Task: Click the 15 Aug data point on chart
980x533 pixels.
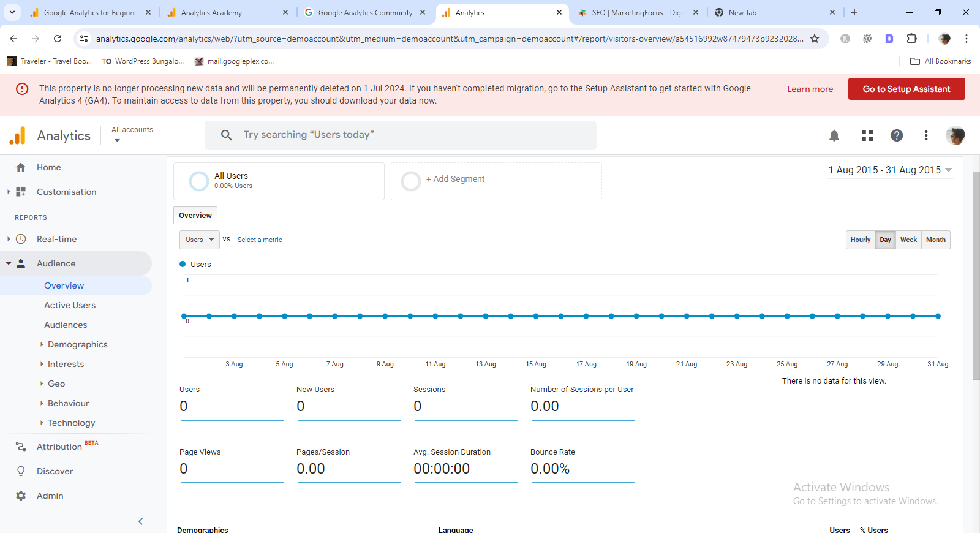Action: tap(536, 316)
